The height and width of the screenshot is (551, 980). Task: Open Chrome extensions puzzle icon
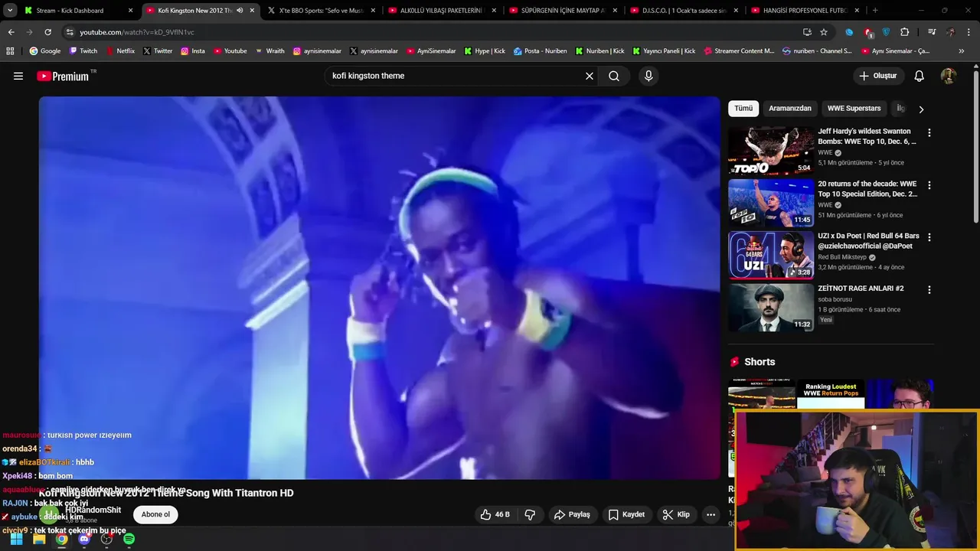tap(905, 32)
